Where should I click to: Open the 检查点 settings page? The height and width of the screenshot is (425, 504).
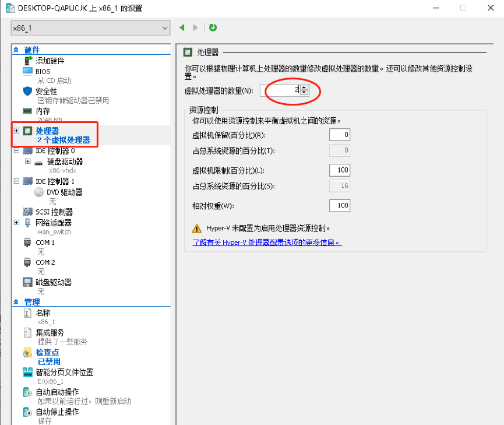(x=48, y=352)
